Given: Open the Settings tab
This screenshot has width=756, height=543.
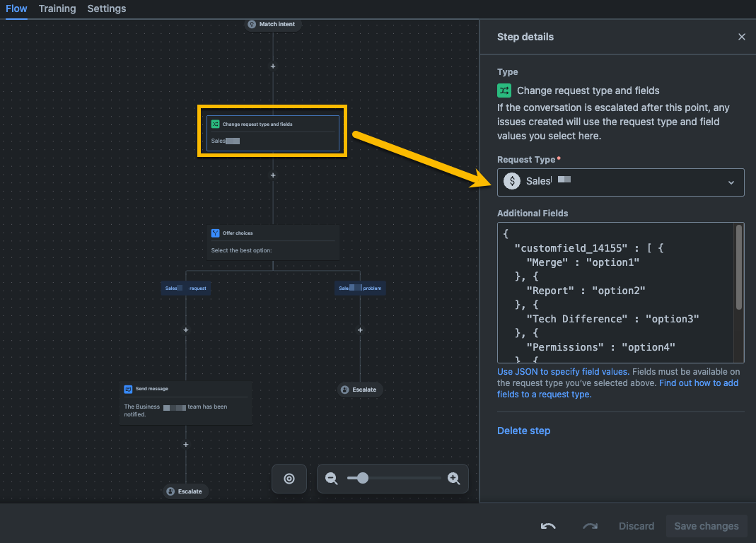Looking at the screenshot, I should 107,8.
